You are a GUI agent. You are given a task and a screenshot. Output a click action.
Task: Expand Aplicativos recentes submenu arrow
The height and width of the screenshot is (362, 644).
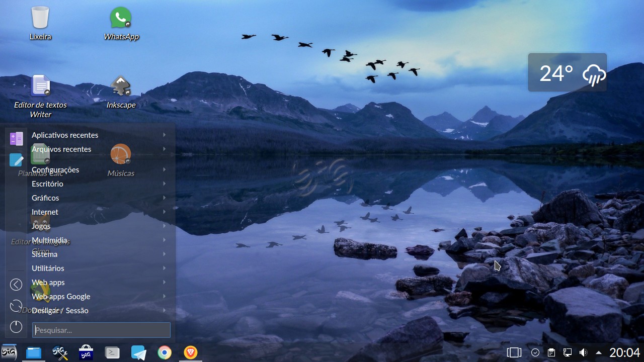pyautogui.click(x=165, y=135)
